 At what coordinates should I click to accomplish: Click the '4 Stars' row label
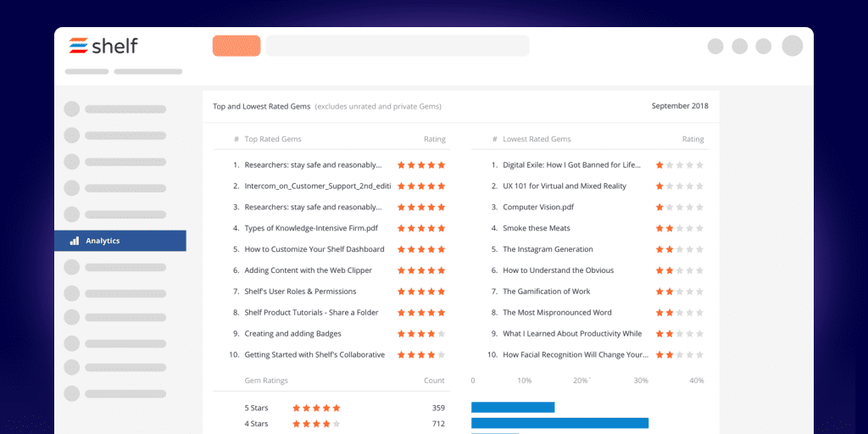click(x=256, y=424)
